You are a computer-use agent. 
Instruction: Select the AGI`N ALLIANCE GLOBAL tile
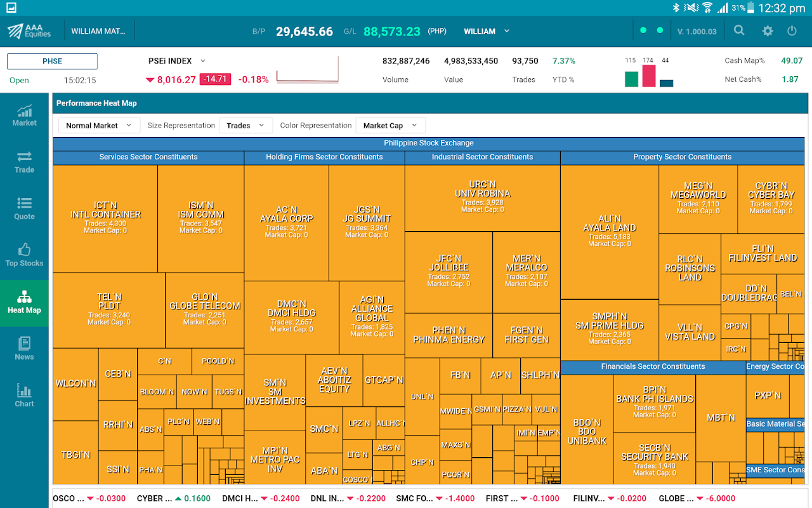pyautogui.click(x=372, y=317)
